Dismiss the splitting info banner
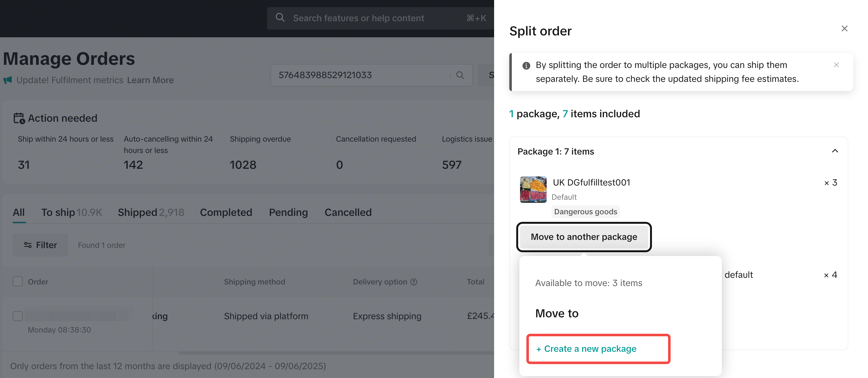Viewport: 868px width, 378px height. coord(836,65)
